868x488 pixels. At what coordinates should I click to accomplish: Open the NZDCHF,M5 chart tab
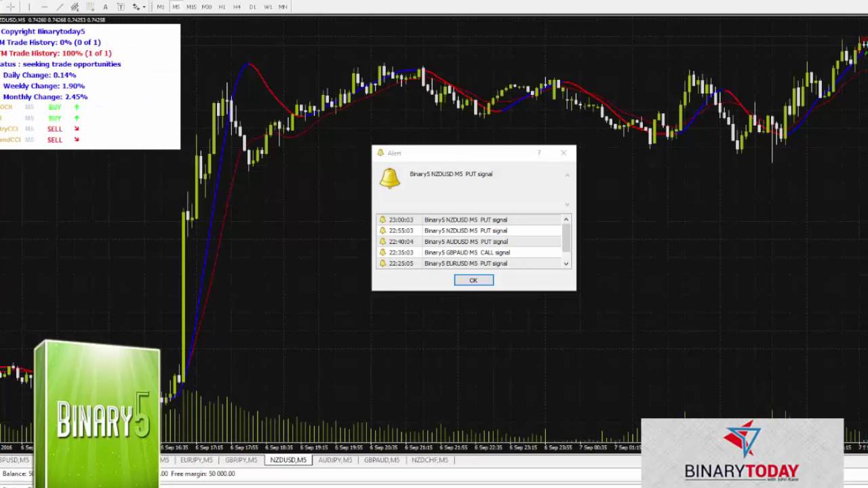[x=429, y=460]
